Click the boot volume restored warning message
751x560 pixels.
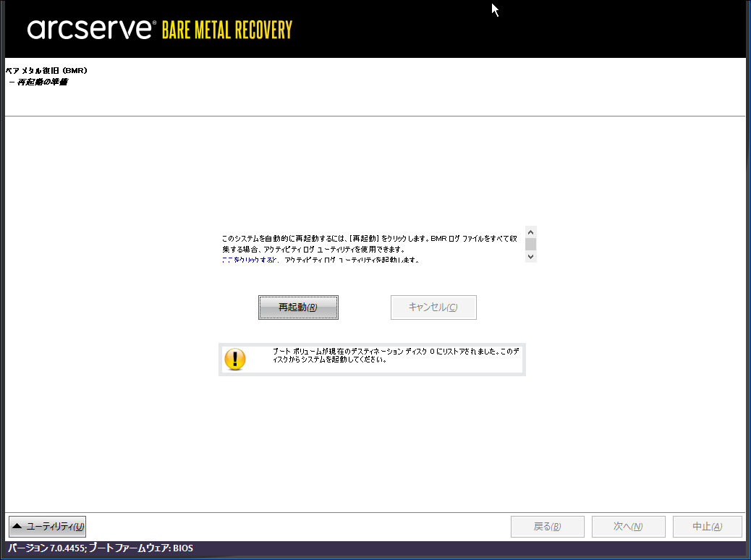(396, 355)
